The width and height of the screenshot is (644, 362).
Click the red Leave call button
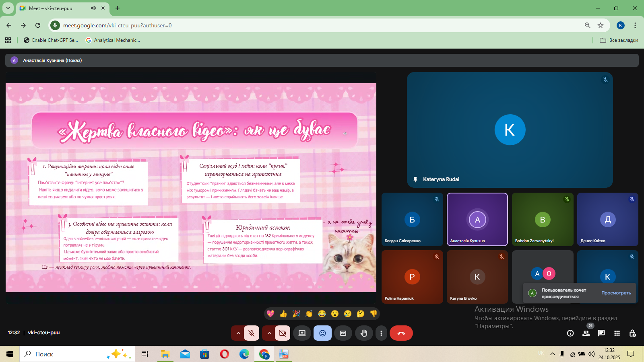pos(401,333)
